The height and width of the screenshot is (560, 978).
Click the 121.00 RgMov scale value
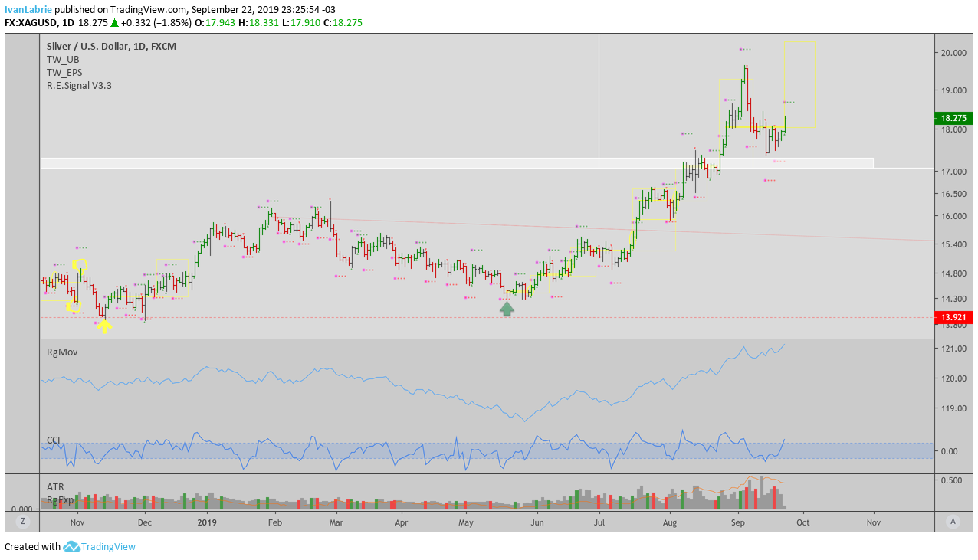click(953, 349)
